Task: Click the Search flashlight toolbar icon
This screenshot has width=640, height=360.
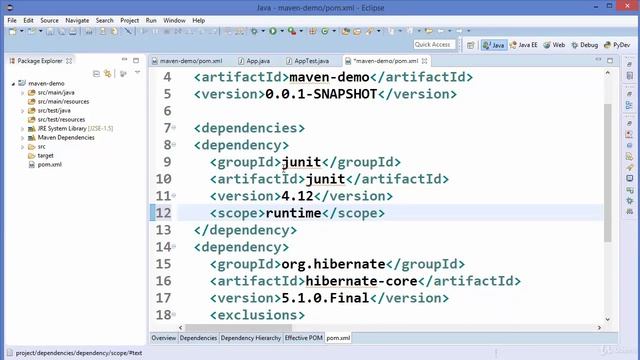Action: (x=370, y=31)
